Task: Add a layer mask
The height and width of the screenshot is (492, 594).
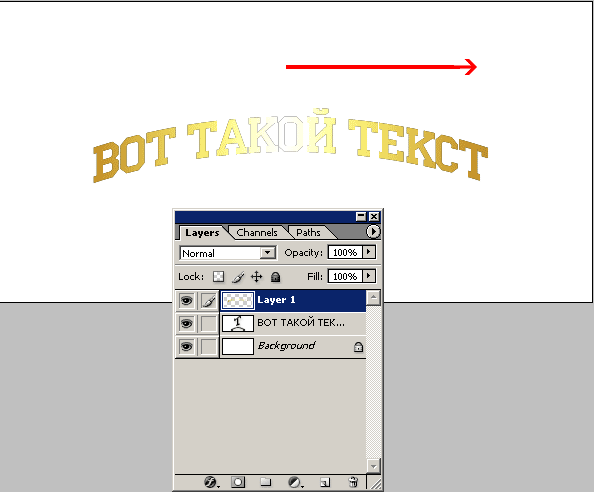Action: pos(238,482)
